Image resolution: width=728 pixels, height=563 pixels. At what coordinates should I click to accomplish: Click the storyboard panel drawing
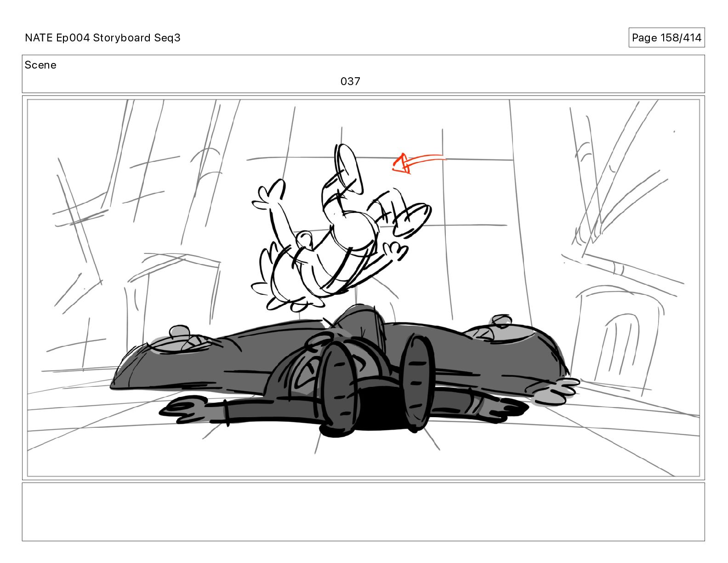pos(363,288)
